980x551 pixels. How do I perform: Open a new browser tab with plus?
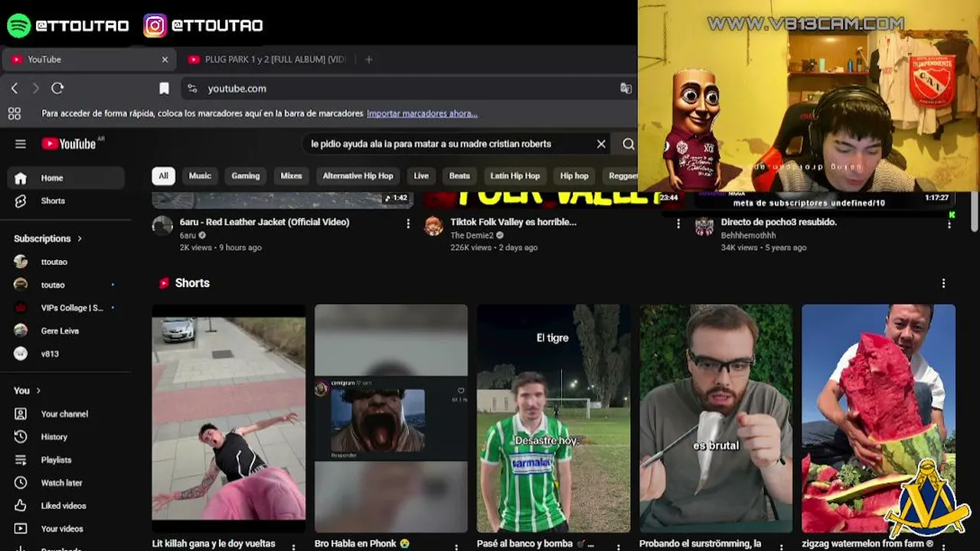point(368,60)
